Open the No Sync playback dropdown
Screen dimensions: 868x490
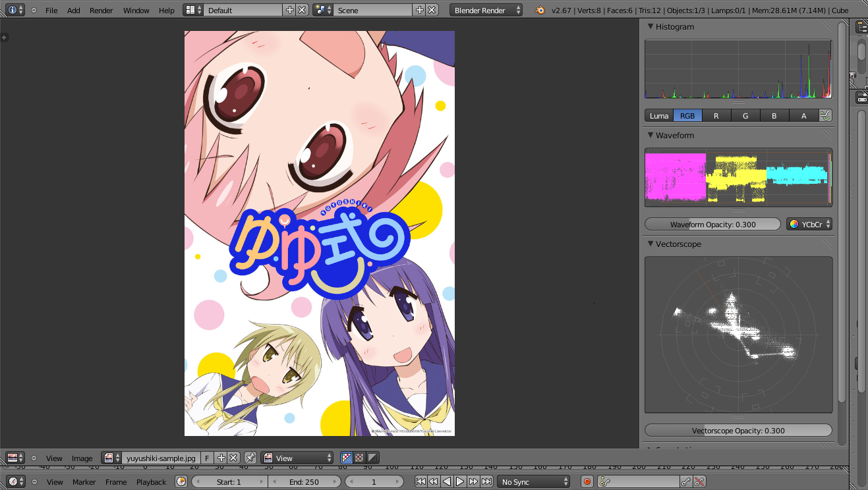pyautogui.click(x=533, y=481)
